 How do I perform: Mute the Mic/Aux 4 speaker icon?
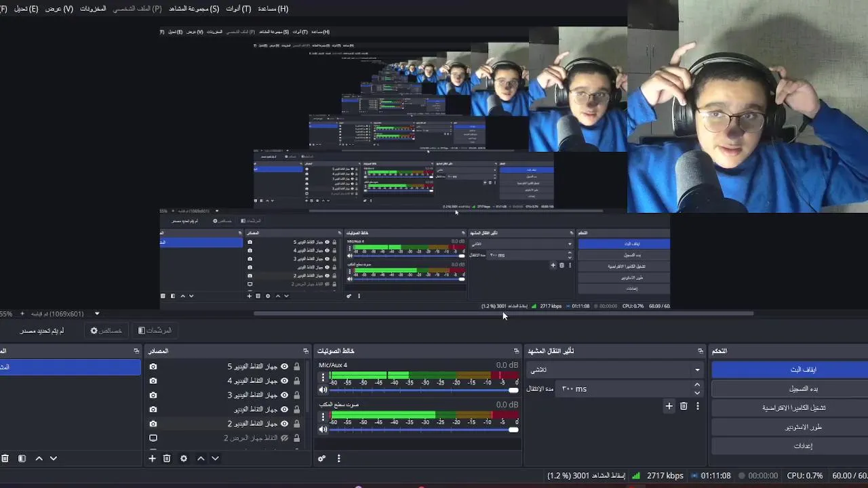(x=323, y=390)
